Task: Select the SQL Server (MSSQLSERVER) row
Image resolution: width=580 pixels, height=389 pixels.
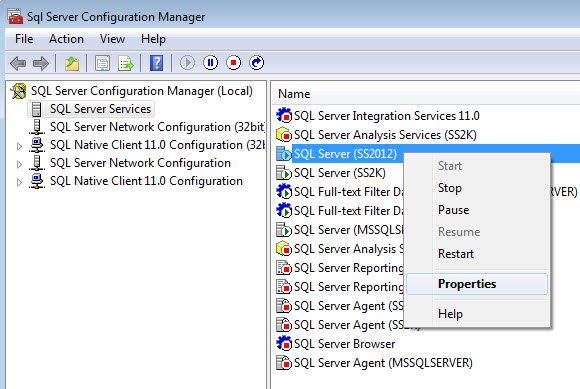Action: coord(348,230)
